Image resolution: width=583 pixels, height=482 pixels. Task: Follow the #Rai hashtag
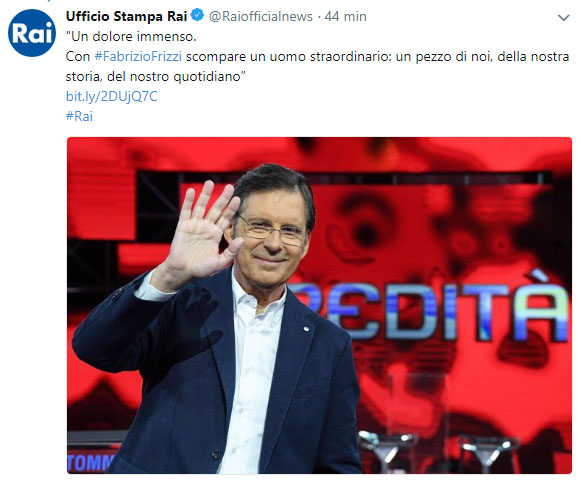point(79,116)
